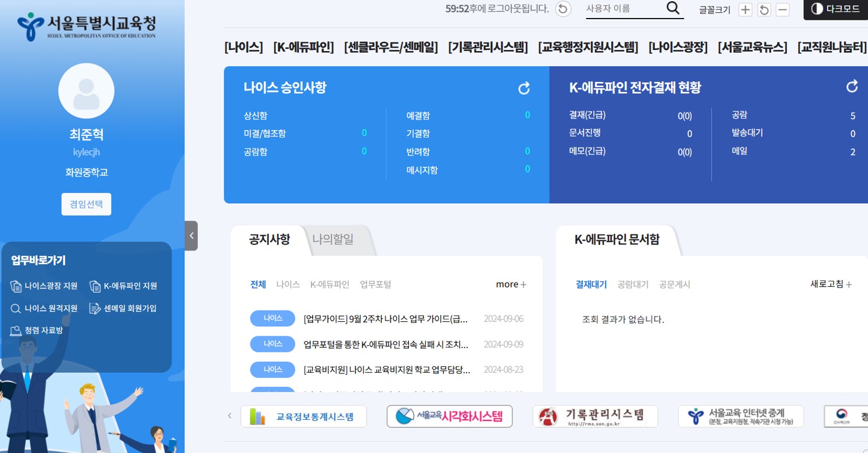Open 발송대기 in K-에듀파인 status
This screenshot has width=868, height=453.
[x=747, y=133]
